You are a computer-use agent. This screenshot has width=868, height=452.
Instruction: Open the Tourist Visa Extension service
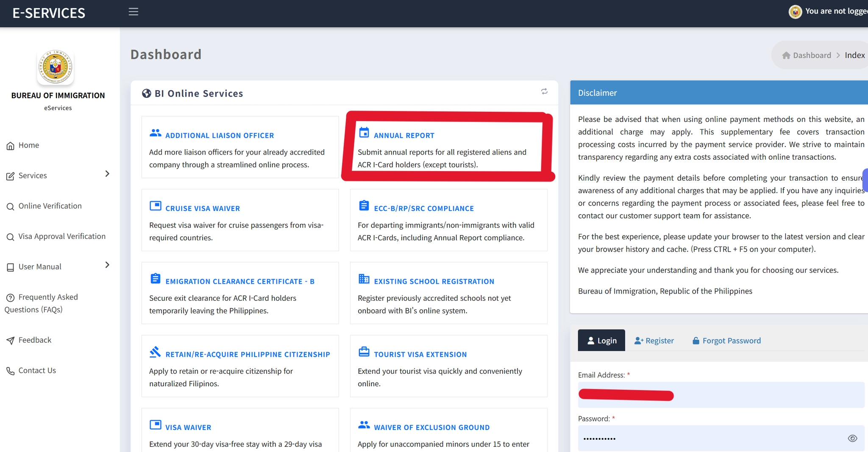coord(420,355)
